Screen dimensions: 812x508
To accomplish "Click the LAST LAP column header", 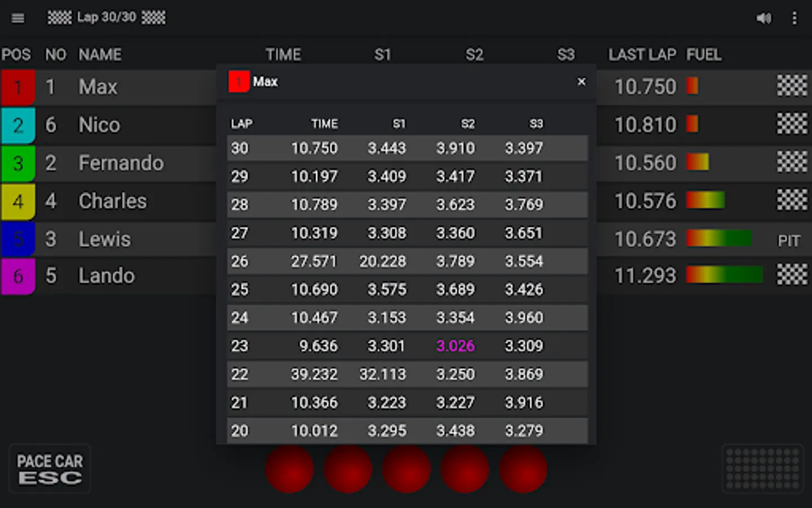I will tap(642, 55).
